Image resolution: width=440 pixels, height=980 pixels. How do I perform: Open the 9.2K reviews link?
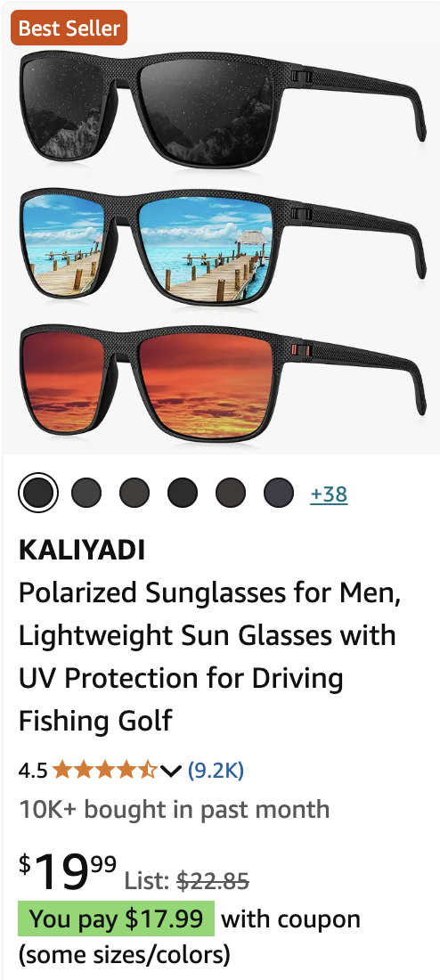click(x=216, y=770)
